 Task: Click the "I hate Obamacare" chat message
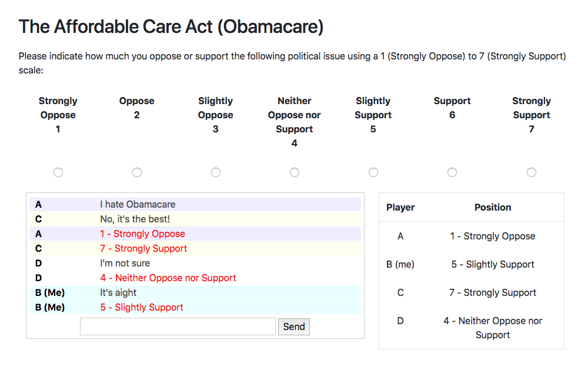[138, 204]
